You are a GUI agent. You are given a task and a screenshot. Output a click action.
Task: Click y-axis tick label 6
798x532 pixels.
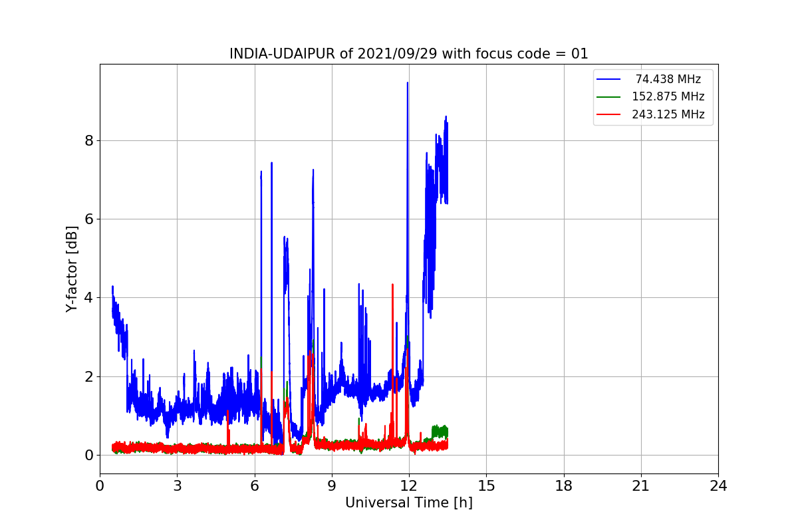pyautogui.click(x=88, y=219)
